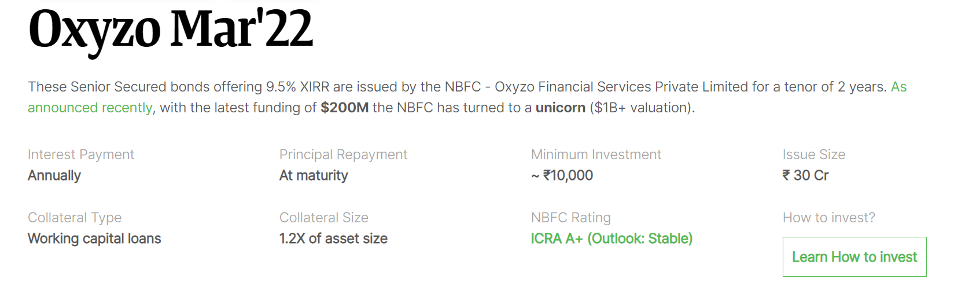The image size is (980, 297).
Task: Select the Interest Payment label
Action: coord(81,155)
